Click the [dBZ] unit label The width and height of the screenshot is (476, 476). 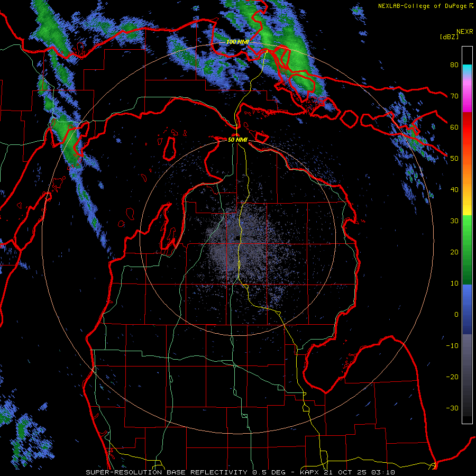tap(449, 36)
